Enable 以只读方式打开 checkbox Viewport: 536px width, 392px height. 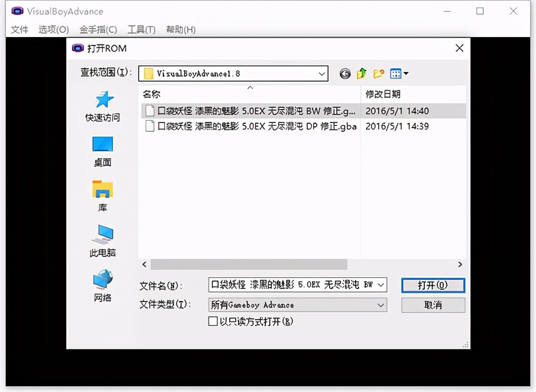click(x=213, y=321)
